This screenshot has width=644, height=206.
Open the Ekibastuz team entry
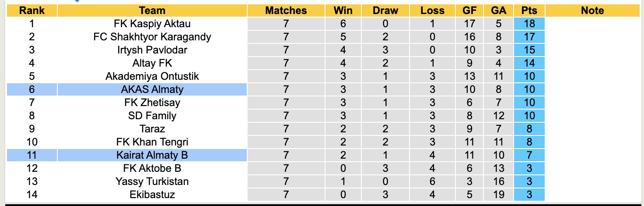(x=152, y=194)
